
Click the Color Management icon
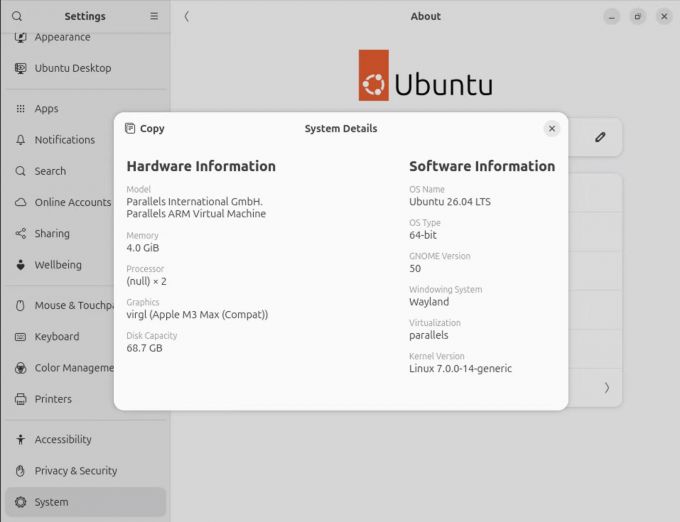point(20,368)
